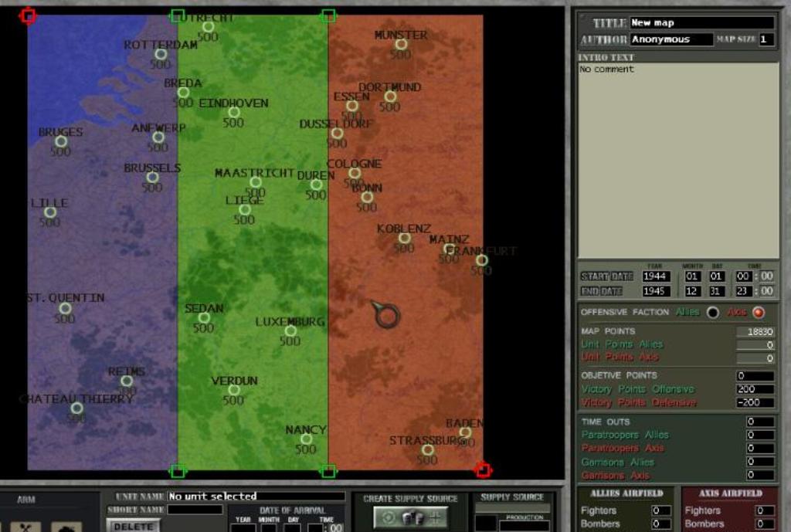Click the Create Supply Source button
Image resolution: width=791 pixels, height=532 pixels.
click(x=410, y=517)
